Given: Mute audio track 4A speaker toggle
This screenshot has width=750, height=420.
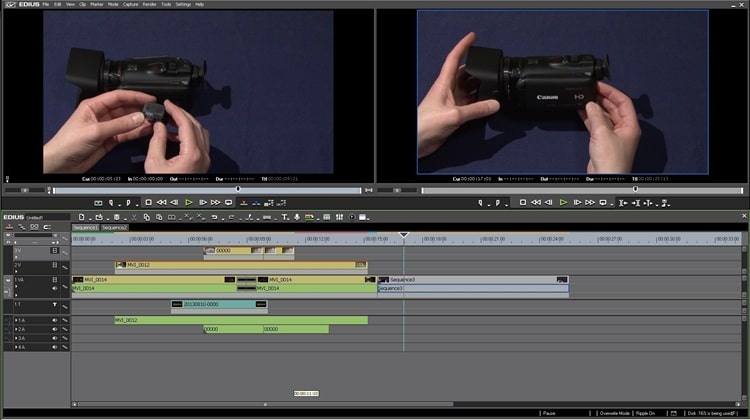Looking at the screenshot, I should [55, 347].
